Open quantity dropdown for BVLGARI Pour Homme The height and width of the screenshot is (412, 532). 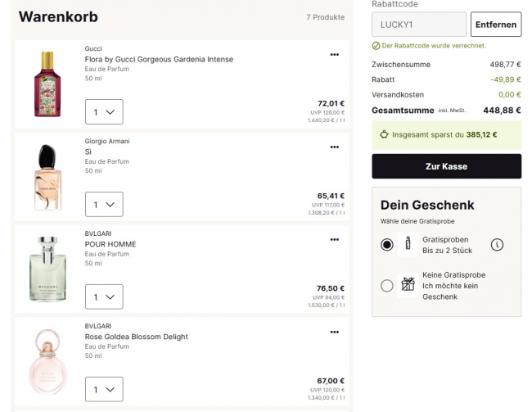104,297
